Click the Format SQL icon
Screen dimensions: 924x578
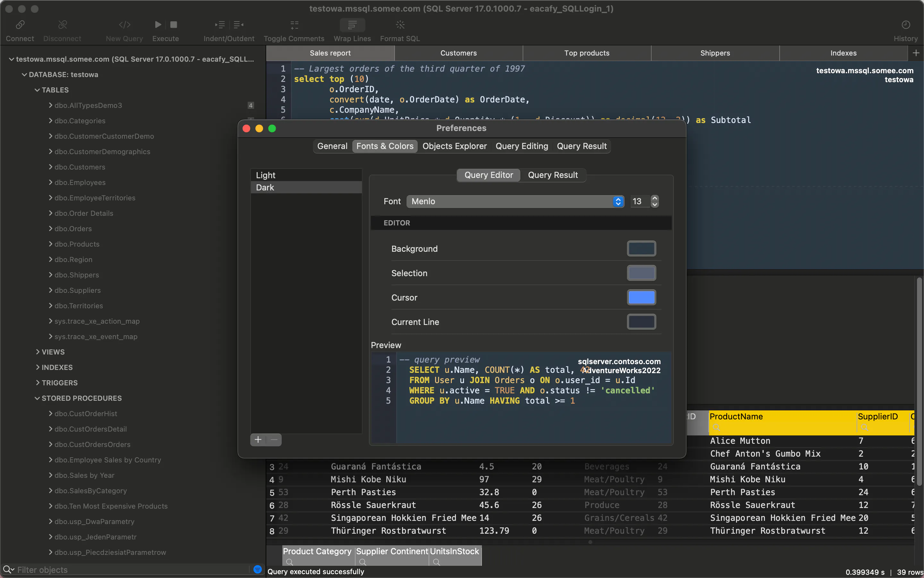tap(400, 25)
